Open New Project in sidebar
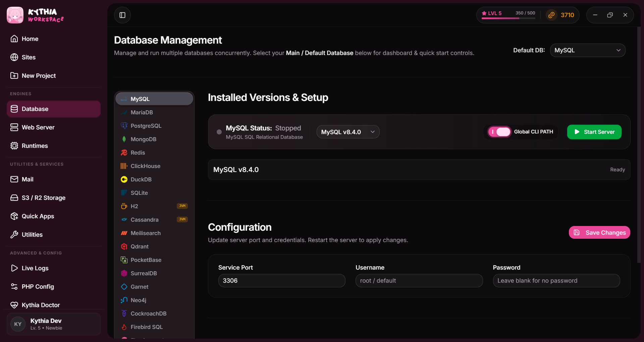The width and height of the screenshot is (644, 342). (54, 75)
